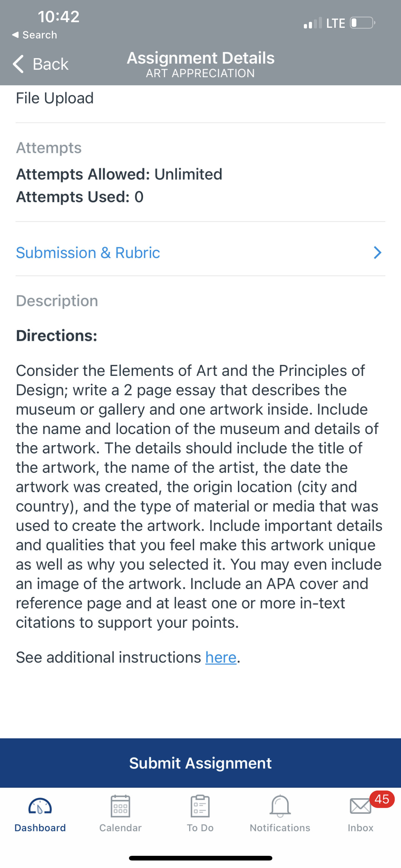Image resolution: width=401 pixels, height=868 pixels.
Task: Tap the "Directions:" bold heading
Action: pyautogui.click(x=57, y=336)
